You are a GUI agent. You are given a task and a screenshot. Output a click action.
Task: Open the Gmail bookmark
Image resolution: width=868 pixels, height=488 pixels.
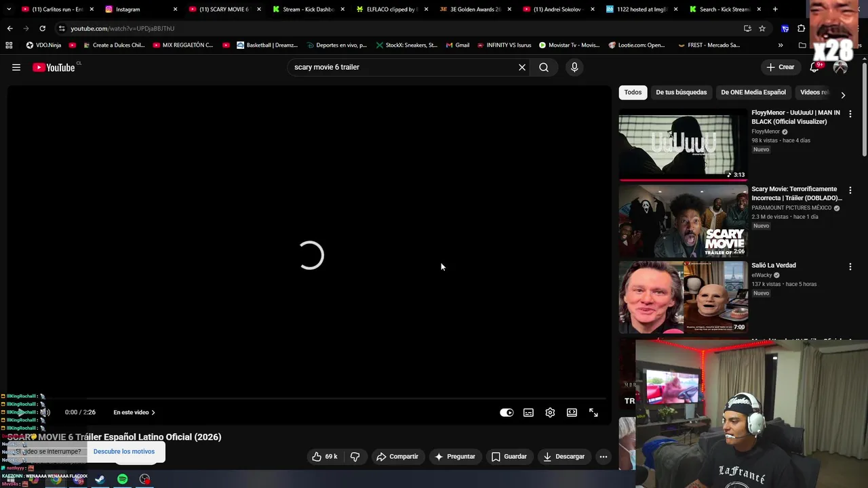(x=457, y=45)
